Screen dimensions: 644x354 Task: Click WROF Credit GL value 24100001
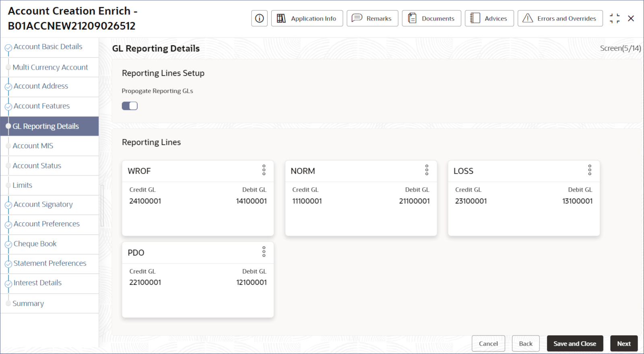click(145, 201)
